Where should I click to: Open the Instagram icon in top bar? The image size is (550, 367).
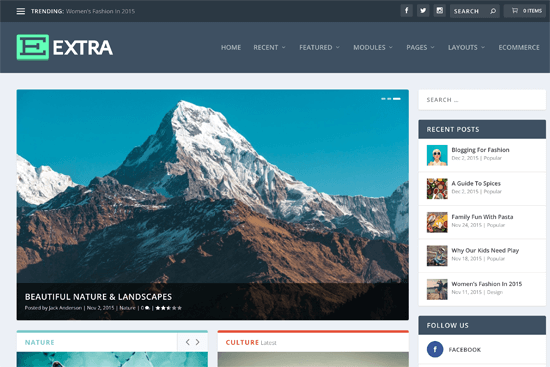(440, 11)
